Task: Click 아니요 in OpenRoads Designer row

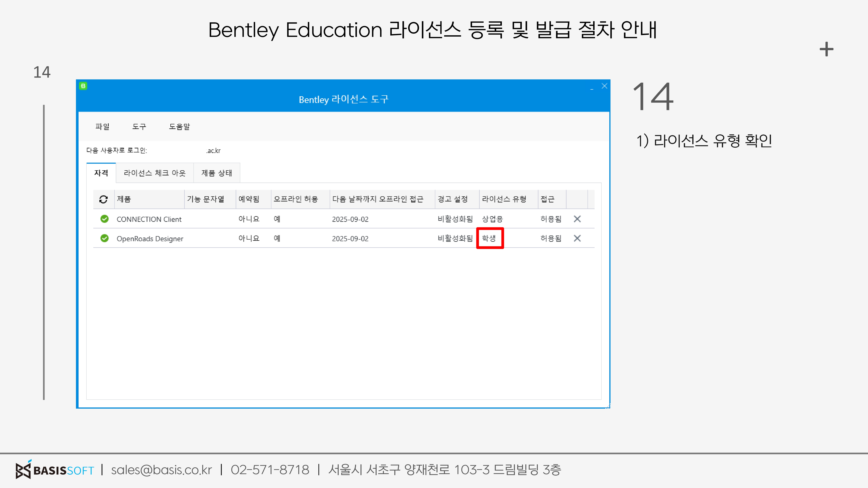Action: click(249, 238)
